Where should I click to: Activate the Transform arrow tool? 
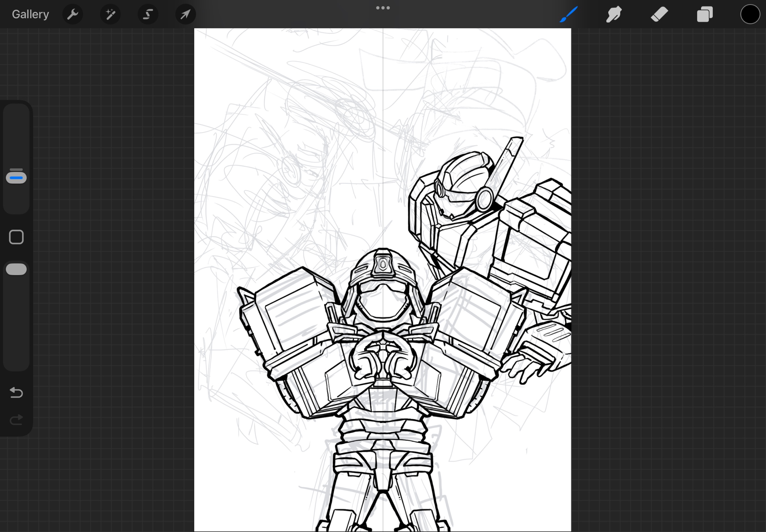[185, 15]
